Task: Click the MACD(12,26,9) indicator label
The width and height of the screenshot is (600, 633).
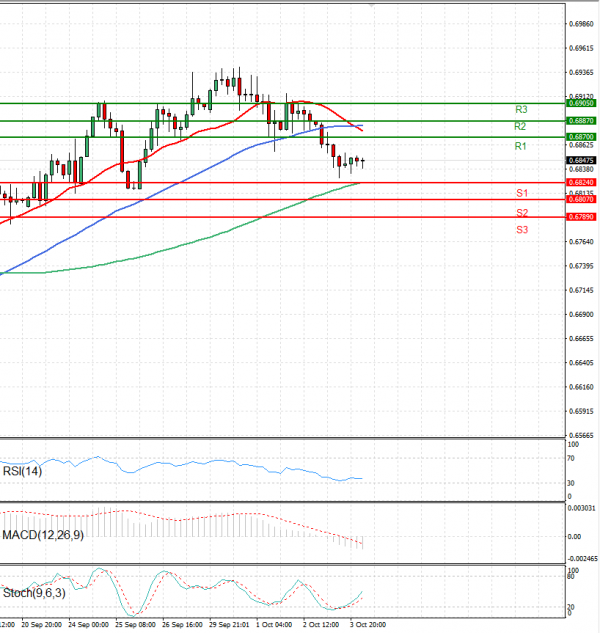Action: click(43, 535)
